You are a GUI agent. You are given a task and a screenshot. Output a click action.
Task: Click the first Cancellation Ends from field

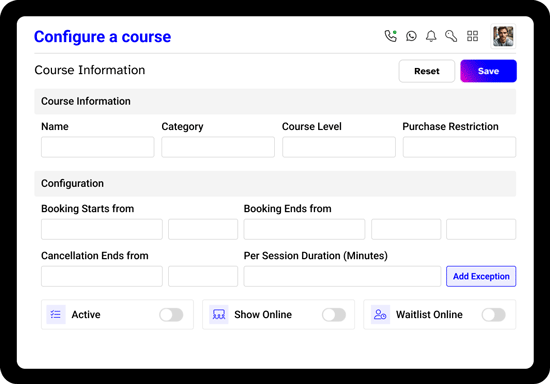pyautogui.click(x=102, y=276)
